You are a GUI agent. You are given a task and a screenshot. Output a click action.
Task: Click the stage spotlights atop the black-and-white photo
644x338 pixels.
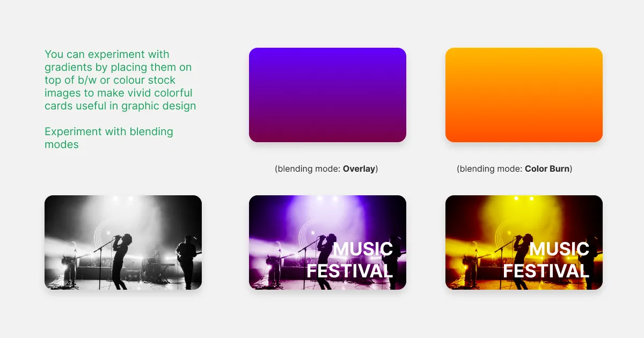[x=122, y=199]
